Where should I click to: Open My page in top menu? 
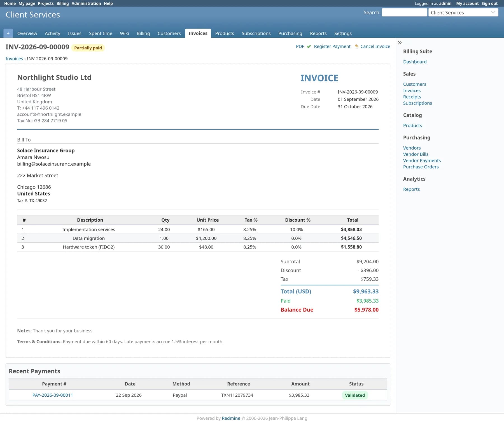pyautogui.click(x=27, y=3)
